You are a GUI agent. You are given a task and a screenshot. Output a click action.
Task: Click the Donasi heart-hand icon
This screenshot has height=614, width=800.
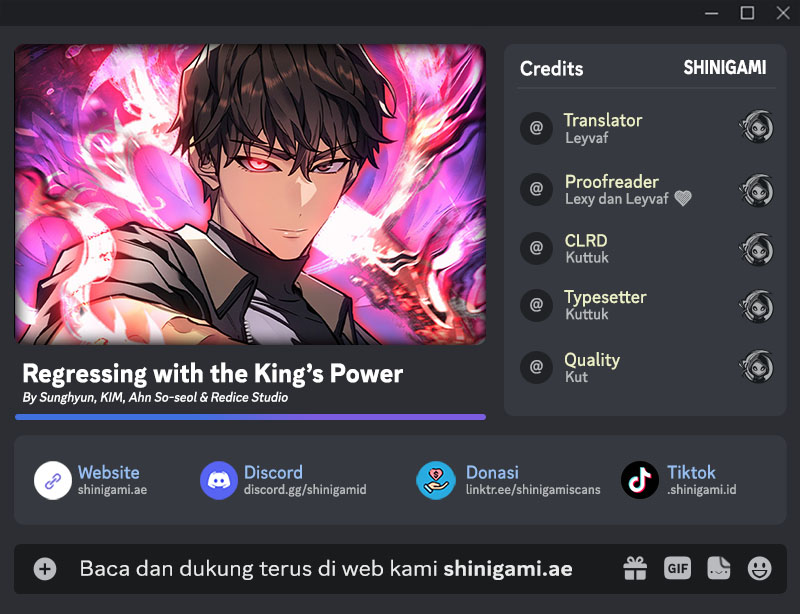436,480
